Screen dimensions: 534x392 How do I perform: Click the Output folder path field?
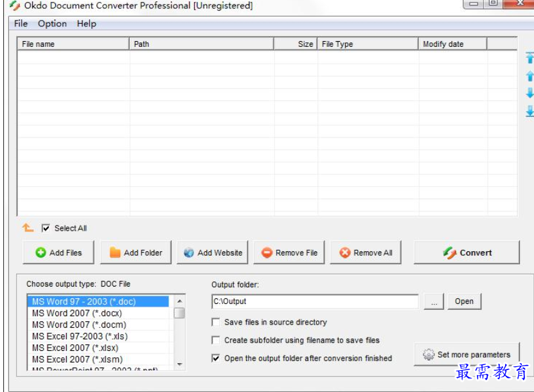pyautogui.click(x=315, y=301)
